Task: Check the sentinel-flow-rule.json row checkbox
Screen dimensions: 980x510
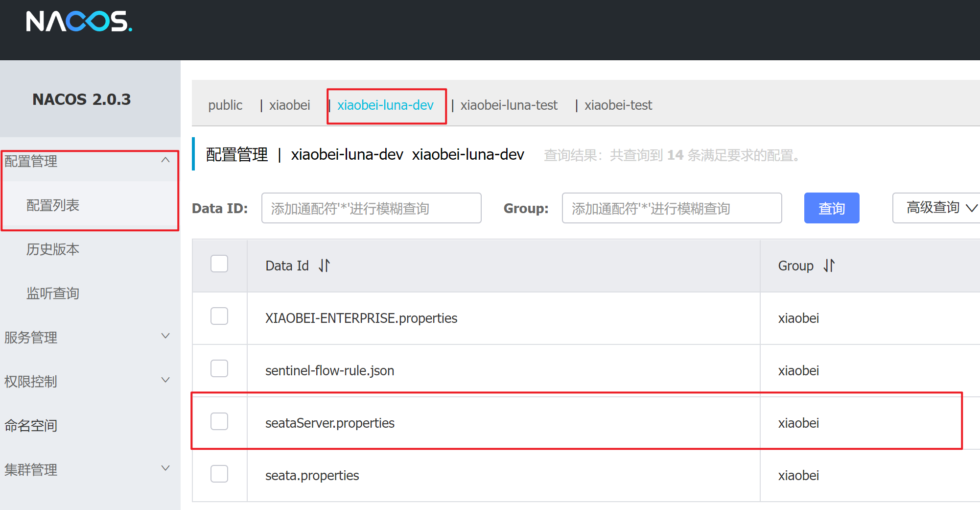Action: (x=219, y=368)
